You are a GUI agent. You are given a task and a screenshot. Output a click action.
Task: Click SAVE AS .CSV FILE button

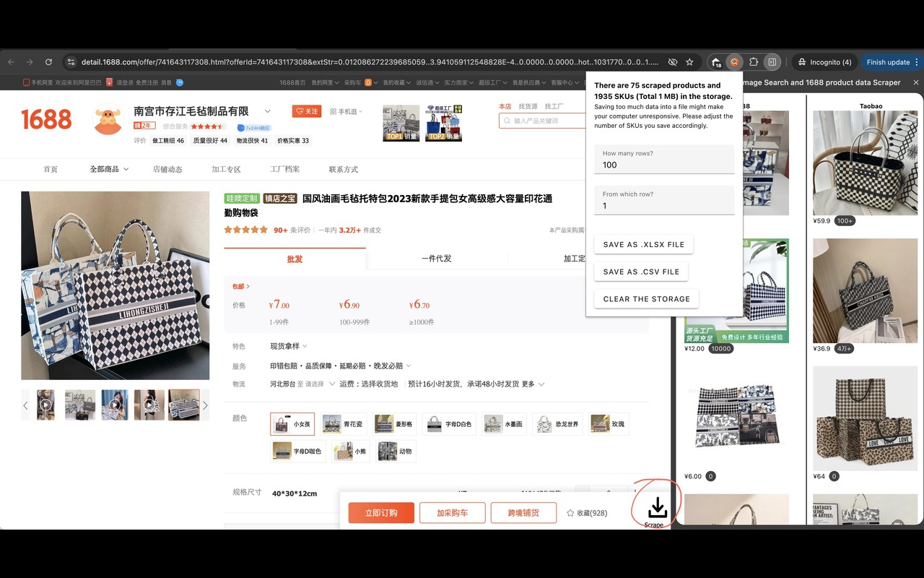(x=641, y=272)
